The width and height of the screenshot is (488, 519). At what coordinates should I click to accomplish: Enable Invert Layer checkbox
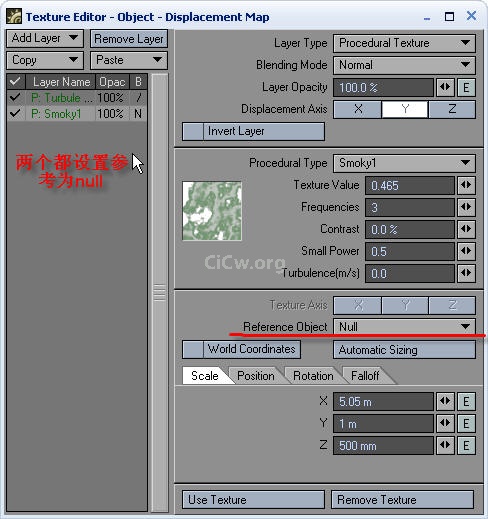(x=193, y=131)
